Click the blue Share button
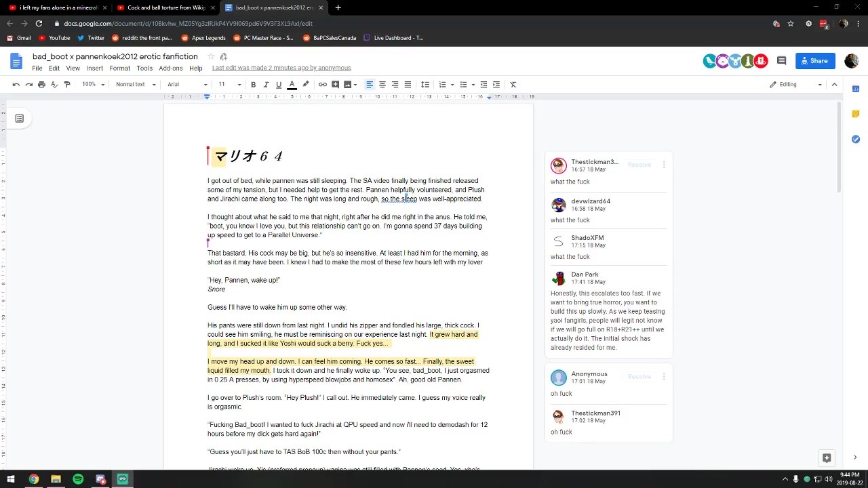This screenshot has width=868, height=488. pyautogui.click(x=815, y=61)
